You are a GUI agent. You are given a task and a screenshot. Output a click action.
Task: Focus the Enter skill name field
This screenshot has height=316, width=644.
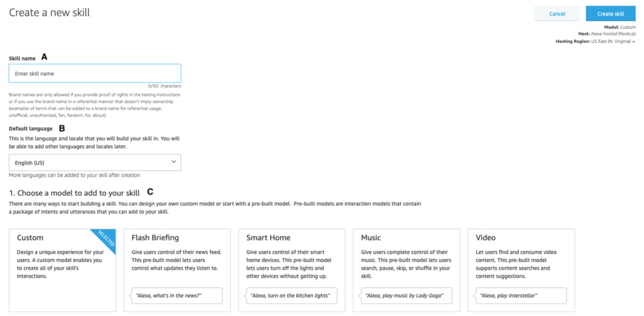(x=95, y=73)
